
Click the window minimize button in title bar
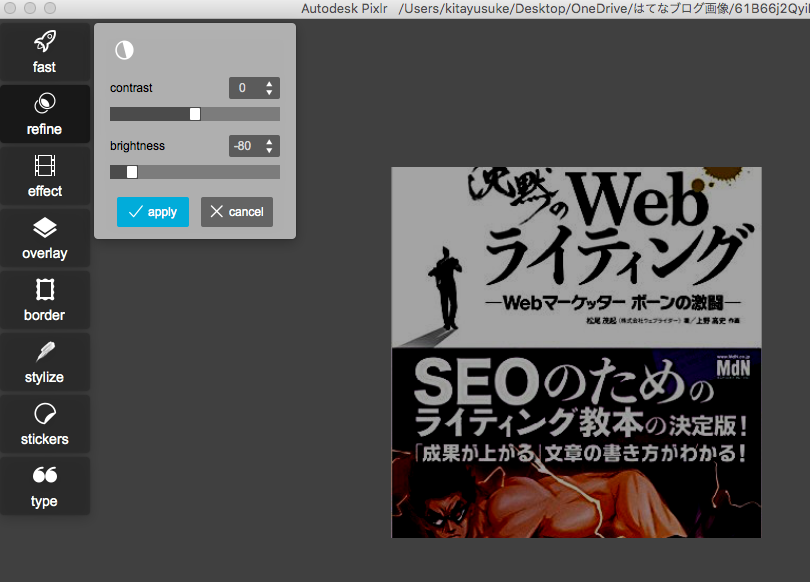(30, 8)
